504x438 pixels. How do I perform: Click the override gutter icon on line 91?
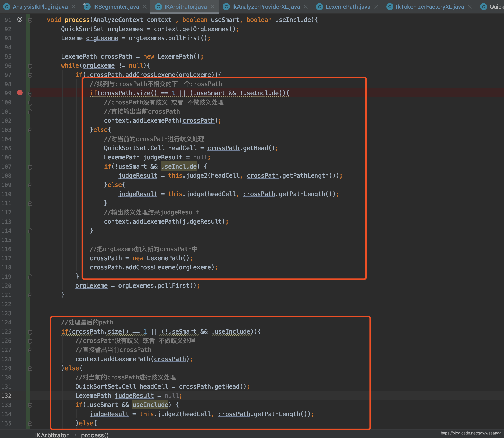(x=20, y=19)
